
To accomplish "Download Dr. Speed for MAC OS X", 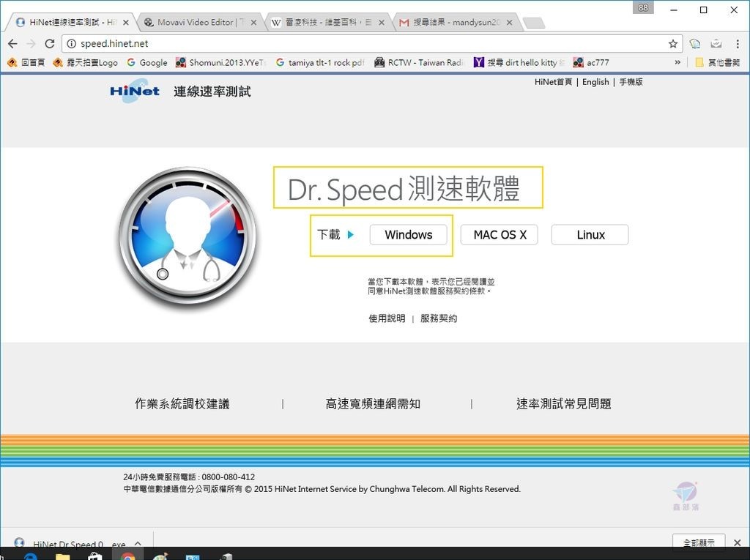I will click(500, 235).
